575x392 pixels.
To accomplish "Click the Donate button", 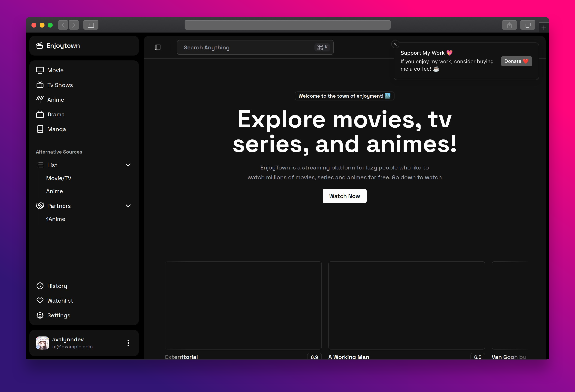I will [516, 61].
